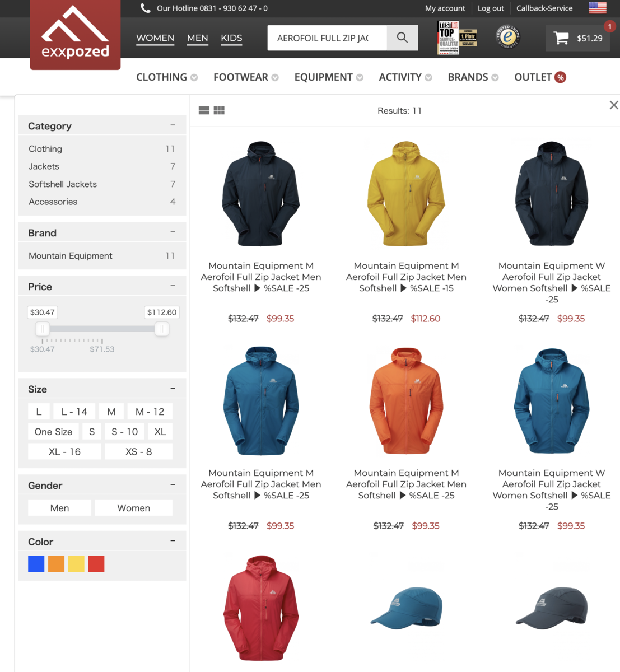Select size M filter

[111, 412]
